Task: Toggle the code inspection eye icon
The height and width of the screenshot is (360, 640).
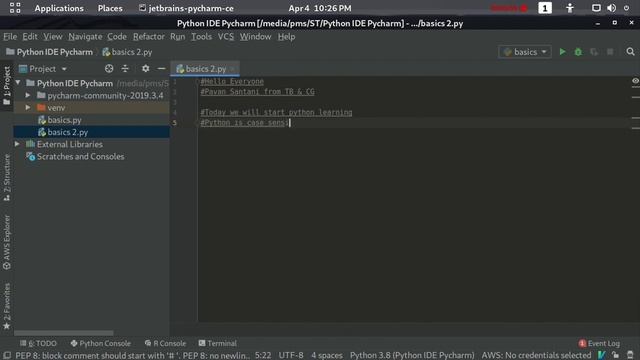Action: coord(635,81)
